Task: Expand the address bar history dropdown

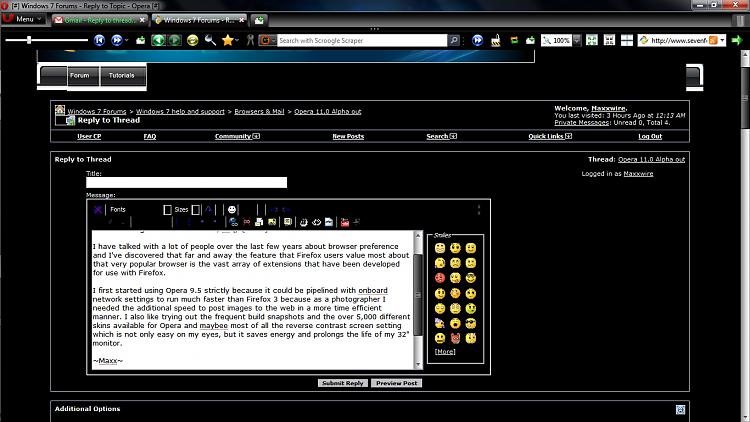Action: click(722, 41)
